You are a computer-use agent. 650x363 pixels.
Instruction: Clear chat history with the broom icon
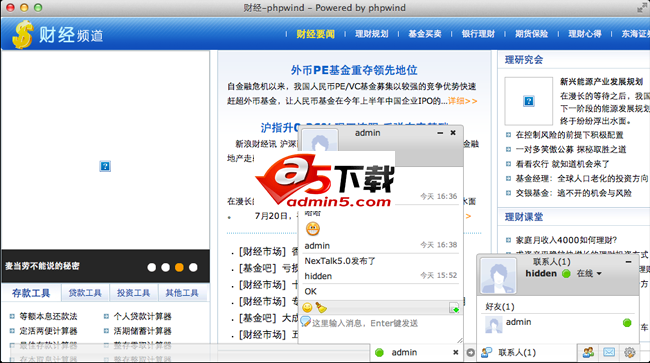point(321,307)
